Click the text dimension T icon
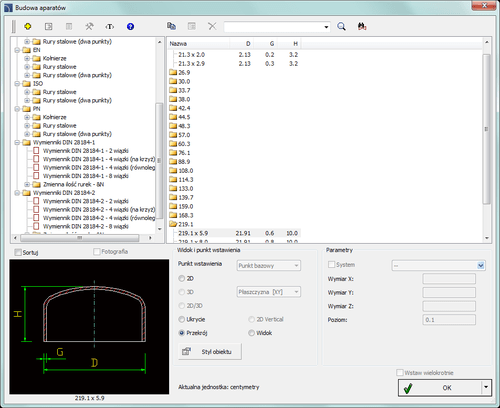Image resolution: width=500 pixels, height=408 pixels. tap(110, 27)
